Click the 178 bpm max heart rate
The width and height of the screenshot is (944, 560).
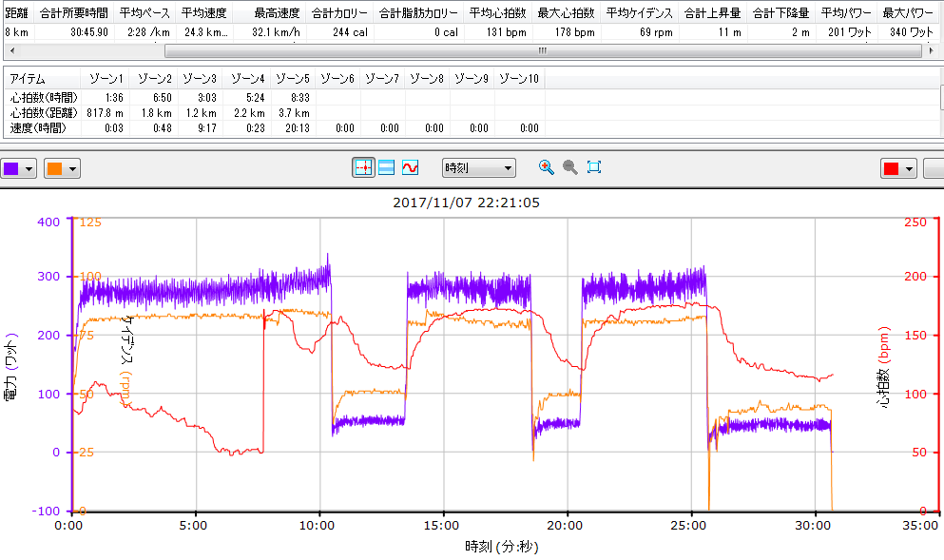(x=575, y=32)
